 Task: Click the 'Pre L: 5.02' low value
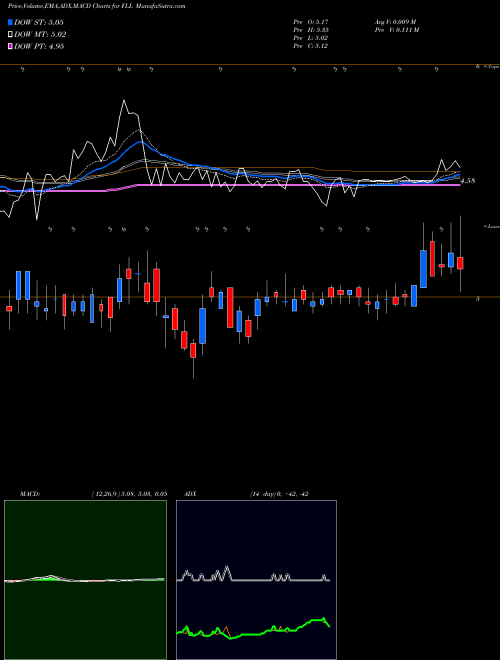tap(311, 38)
